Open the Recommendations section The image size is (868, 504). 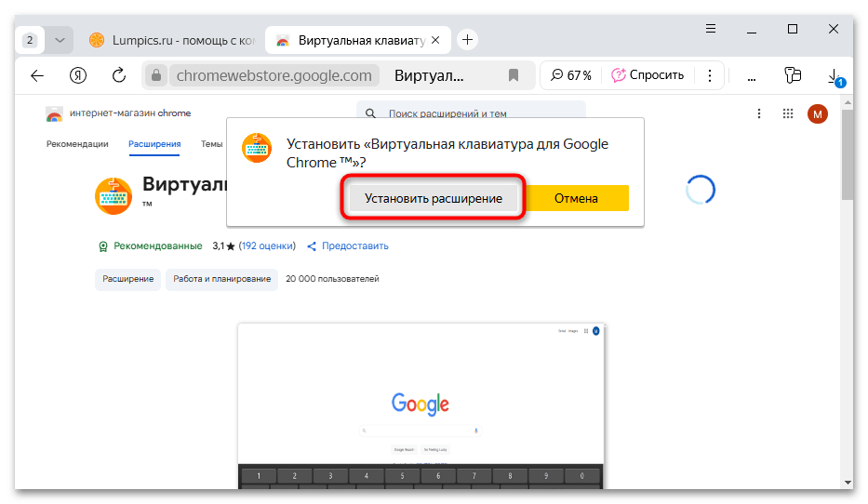coord(77,144)
